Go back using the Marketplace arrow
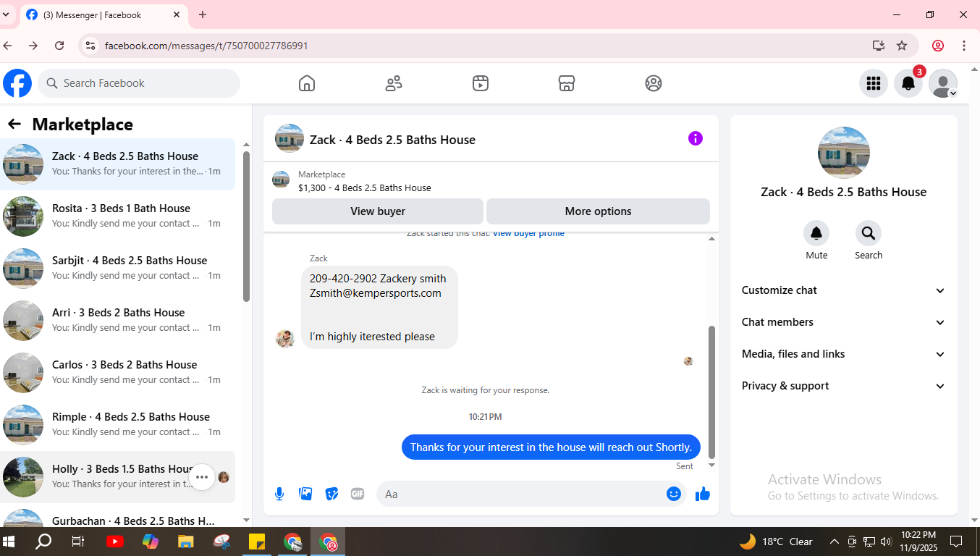Viewport: 980px width, 556px height. point(14,125)
